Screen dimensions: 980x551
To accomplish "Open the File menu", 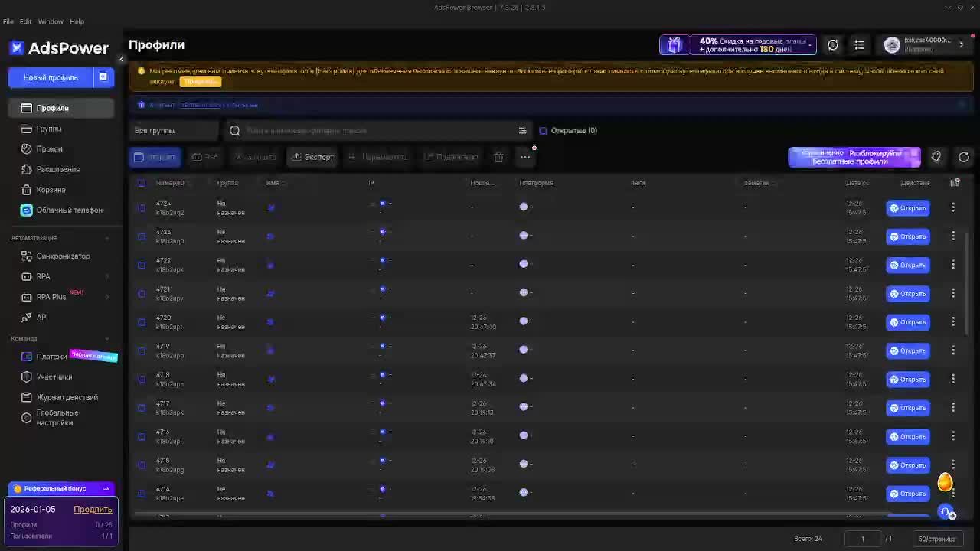I will tap(8, 21).
